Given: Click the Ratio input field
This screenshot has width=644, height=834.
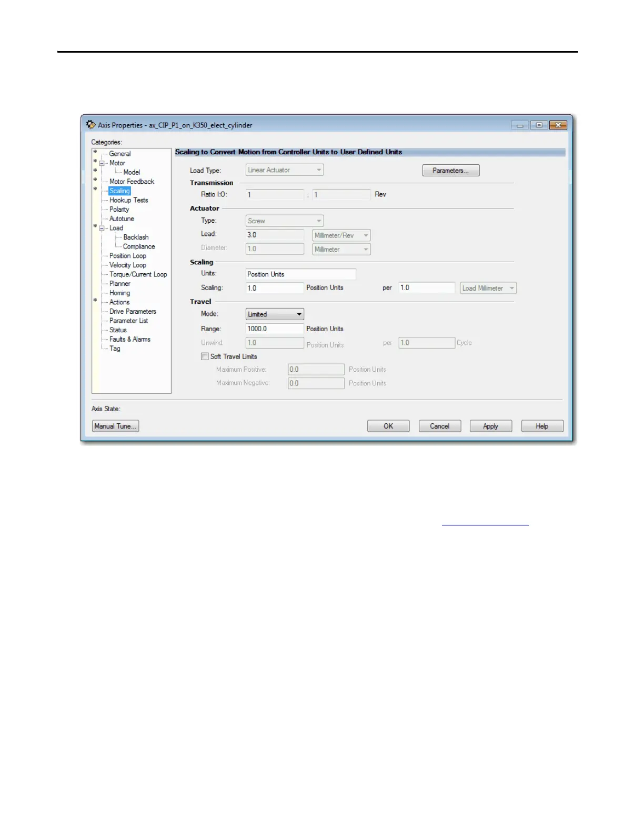Looking at the screenshot, I should 275,195.
